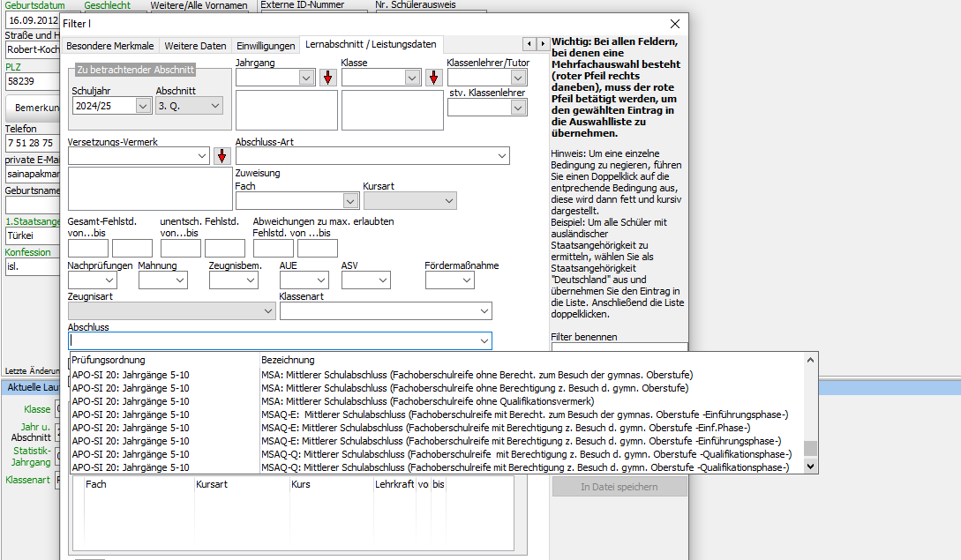Switch to the Besondere Merkmale tab
This screenshot has width=961, height=560.
(110, 46)
